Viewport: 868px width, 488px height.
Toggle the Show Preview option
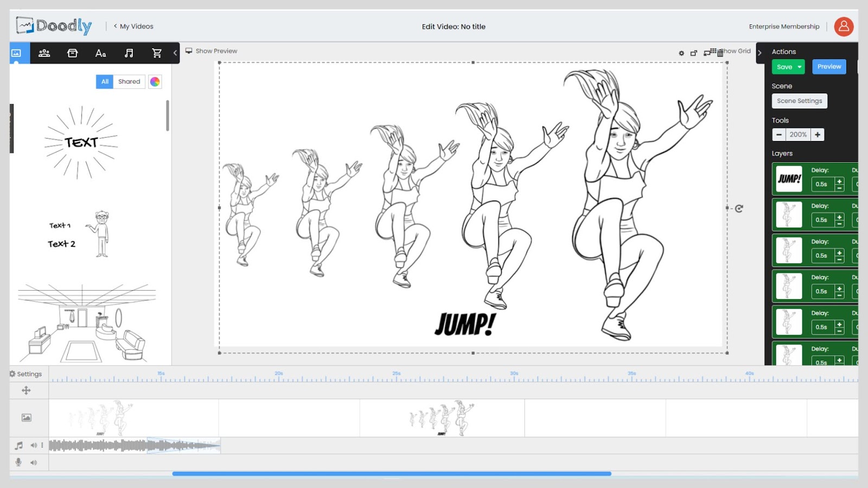coord(212,51)
